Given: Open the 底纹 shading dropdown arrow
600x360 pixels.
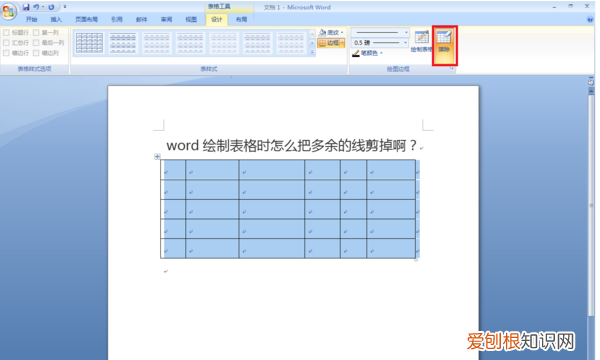Looking at the screenshot, I should pos(342,33).
